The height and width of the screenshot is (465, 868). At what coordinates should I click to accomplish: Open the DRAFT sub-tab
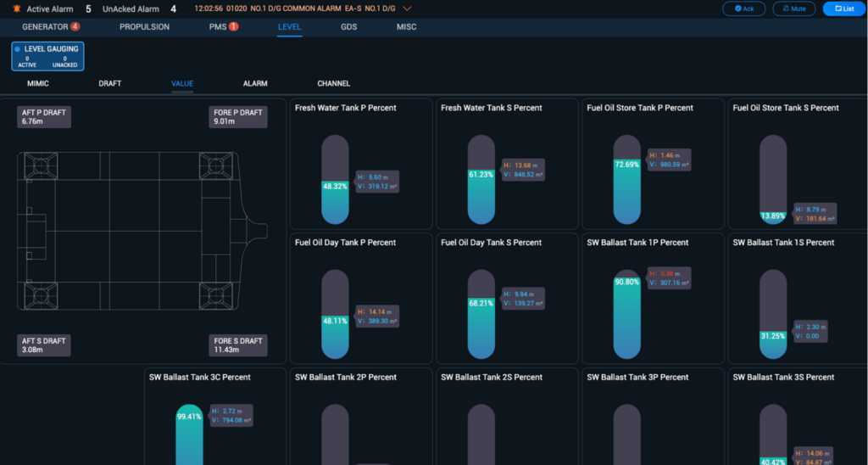[109, 84]
